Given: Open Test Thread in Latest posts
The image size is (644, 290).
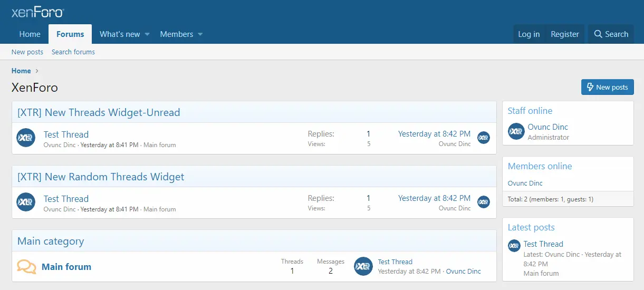Looking at the screenshot, I should pyautogui.click(x=543, y=244).
